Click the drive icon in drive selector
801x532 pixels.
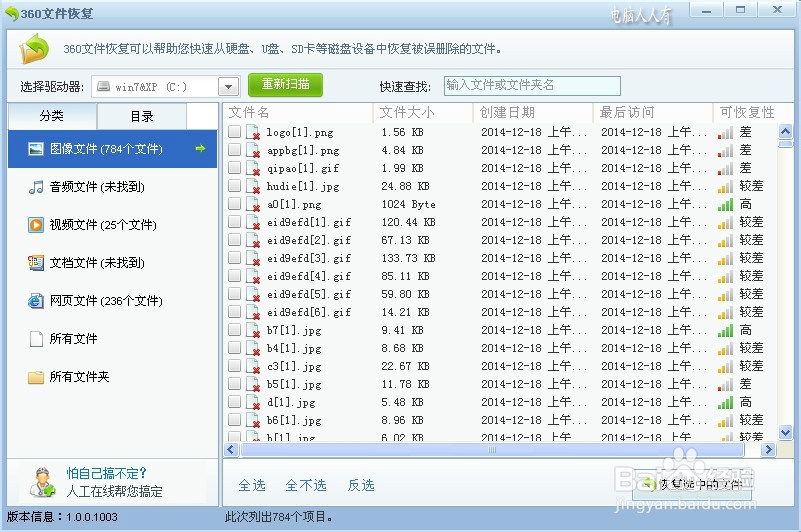[x=104, y=86]
